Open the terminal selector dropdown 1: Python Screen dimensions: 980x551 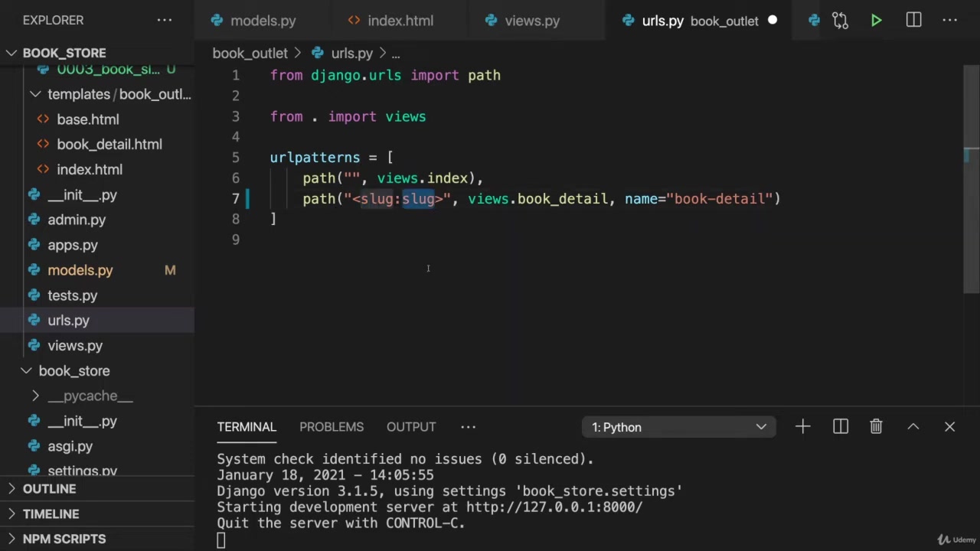(x=678, y=427)
